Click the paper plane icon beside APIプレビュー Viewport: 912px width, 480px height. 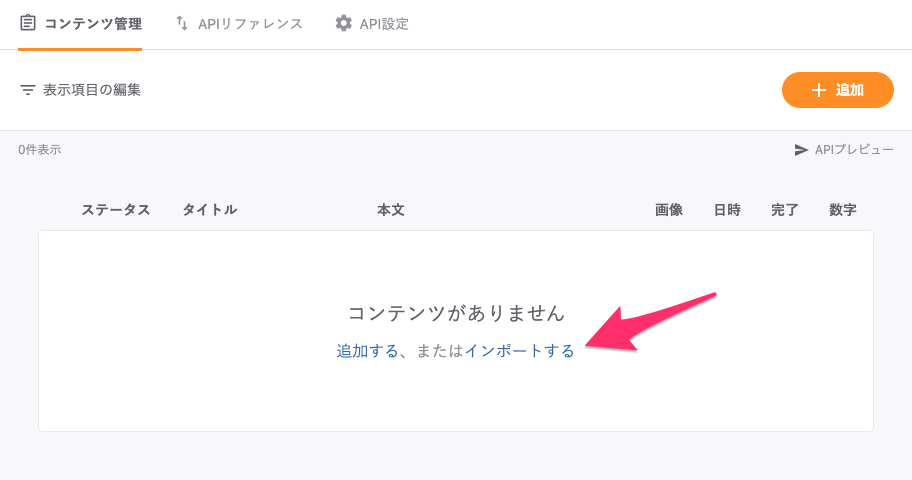click(801, 150)
